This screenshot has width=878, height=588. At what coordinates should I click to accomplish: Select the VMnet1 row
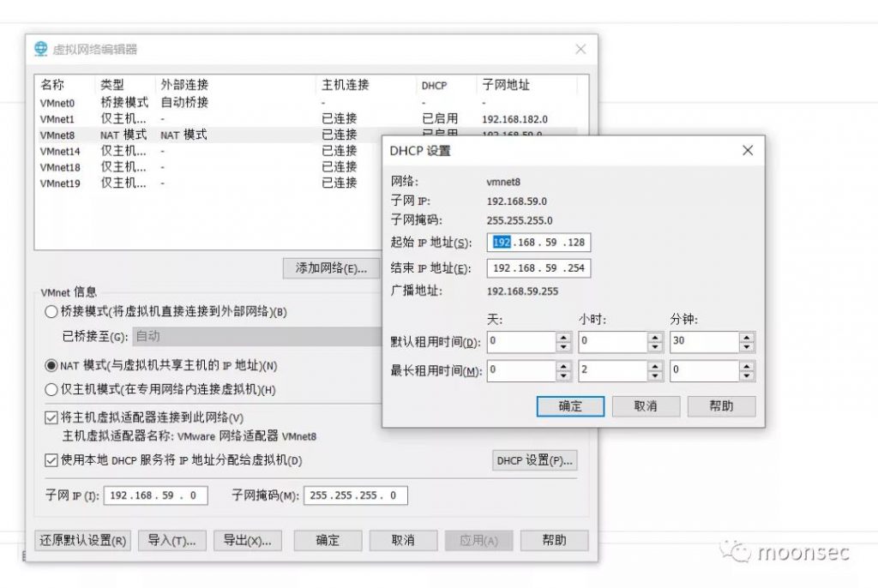click(305, 119)
